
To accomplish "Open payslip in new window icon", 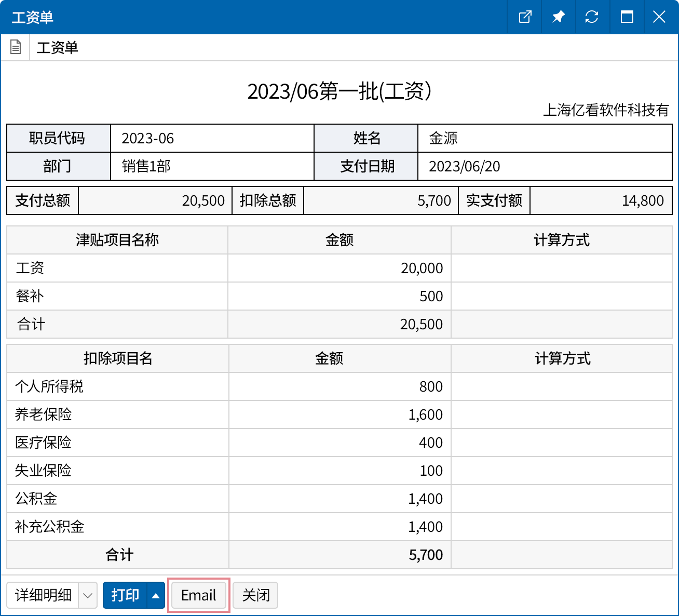I will tap(525, 17).
